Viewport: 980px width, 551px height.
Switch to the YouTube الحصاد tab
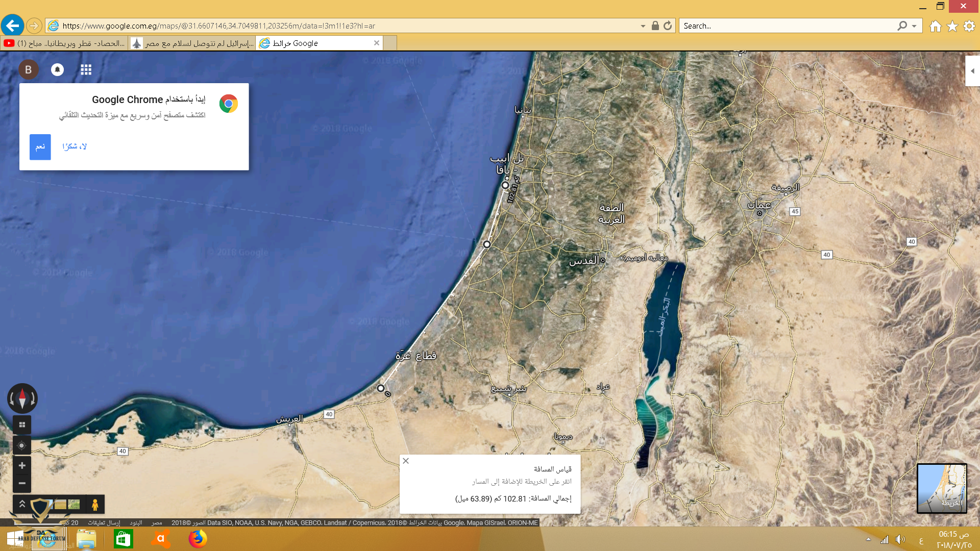(x=64, y=43)
